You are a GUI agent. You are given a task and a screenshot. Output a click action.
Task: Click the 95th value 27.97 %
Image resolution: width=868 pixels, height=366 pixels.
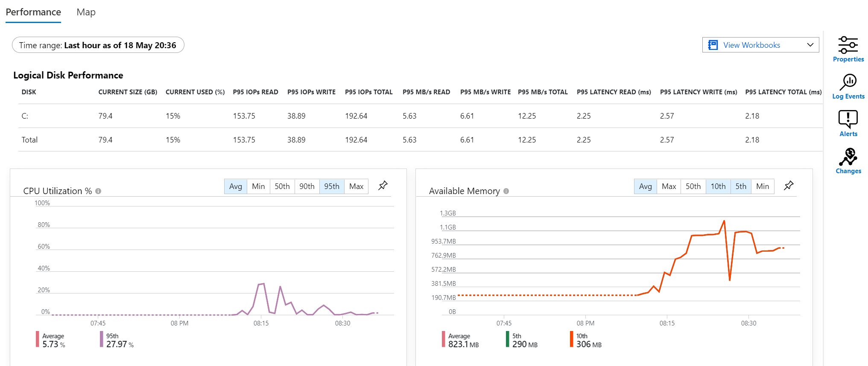point(120,344)
